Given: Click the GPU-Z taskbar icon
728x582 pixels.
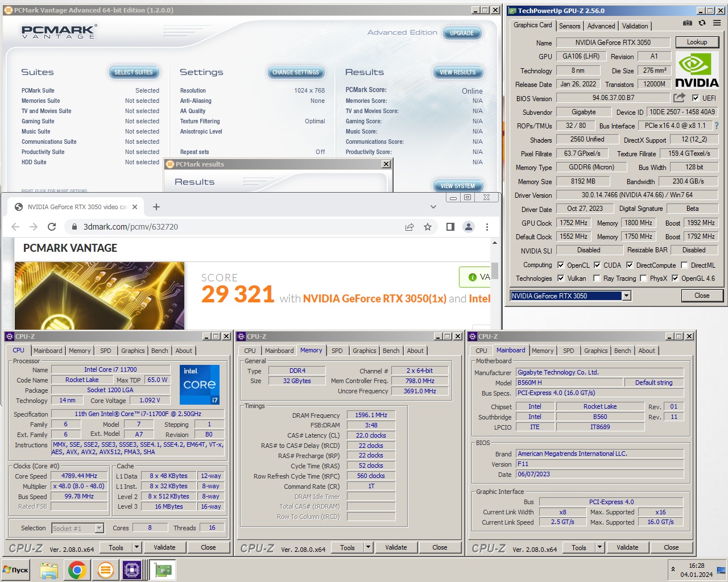Looking at the screenshot, I should (163, 570).
